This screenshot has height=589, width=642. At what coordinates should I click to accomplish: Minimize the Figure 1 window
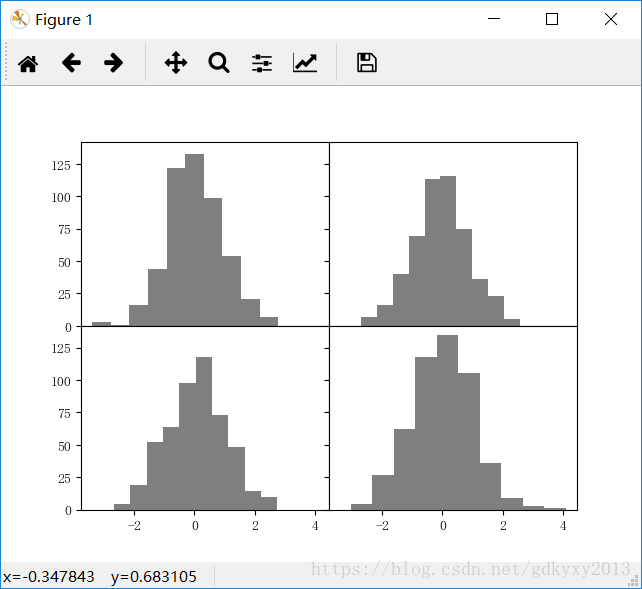click(x=494, y=19)
